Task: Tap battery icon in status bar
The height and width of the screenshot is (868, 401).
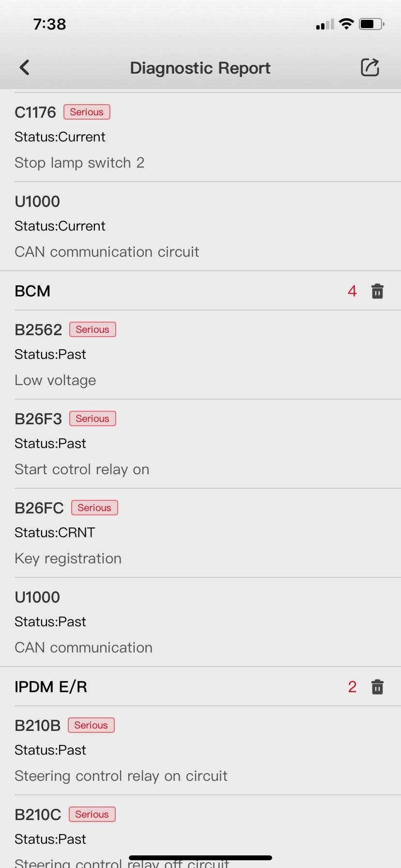Action: click(371, 24)
